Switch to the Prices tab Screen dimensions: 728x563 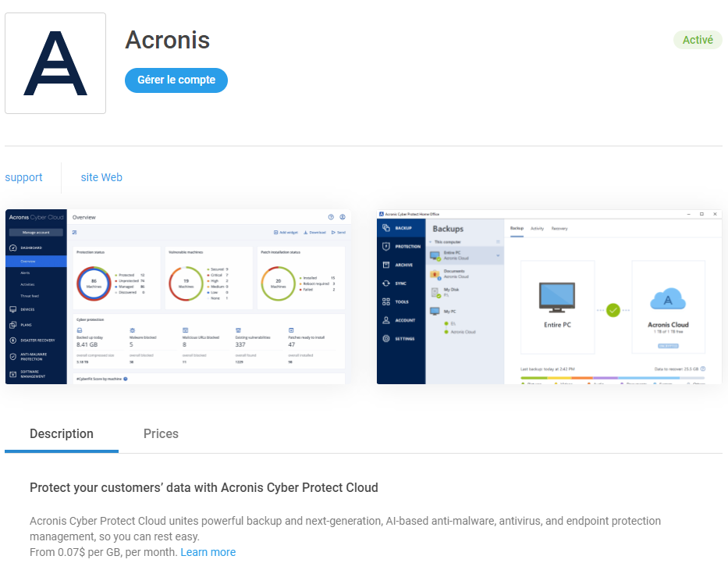coord(161,434)
